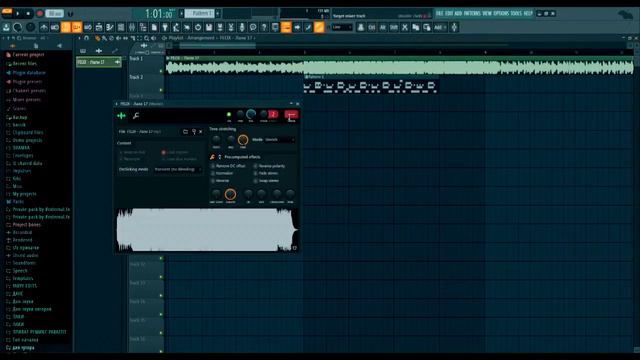Open the time stretching Mode dropdown
Viewport: 640px width, 360px height.
280,140
